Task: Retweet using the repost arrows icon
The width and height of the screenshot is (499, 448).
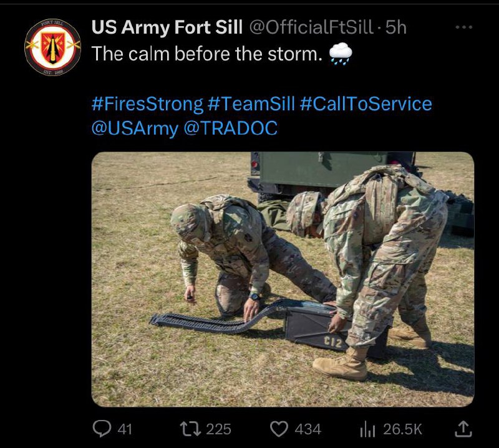Action: 190,429
